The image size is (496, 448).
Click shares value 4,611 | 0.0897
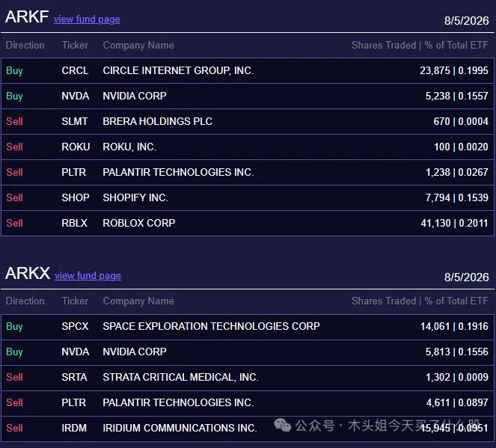[457, 402]
